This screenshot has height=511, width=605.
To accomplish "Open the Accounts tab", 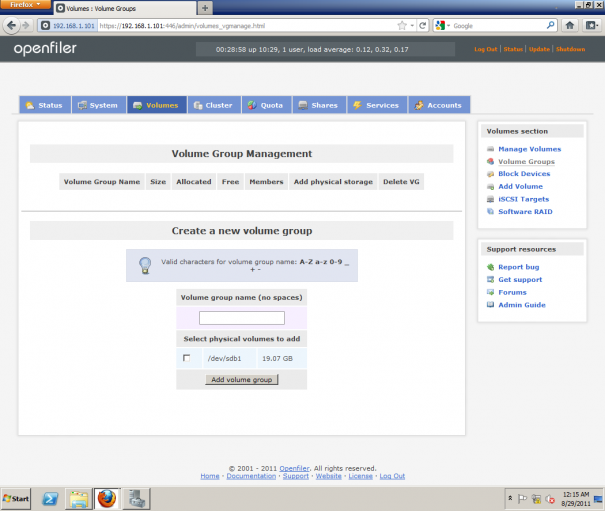I will click(x=439, y=105).
